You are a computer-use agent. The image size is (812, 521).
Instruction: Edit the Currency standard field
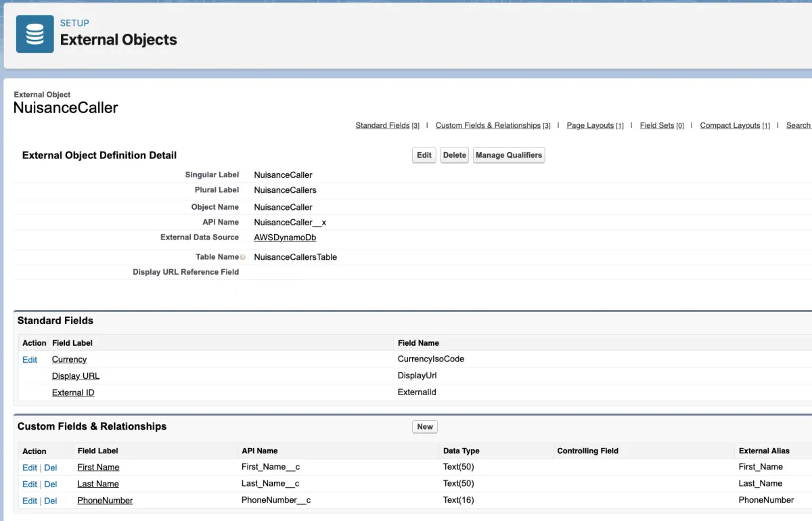30,360
